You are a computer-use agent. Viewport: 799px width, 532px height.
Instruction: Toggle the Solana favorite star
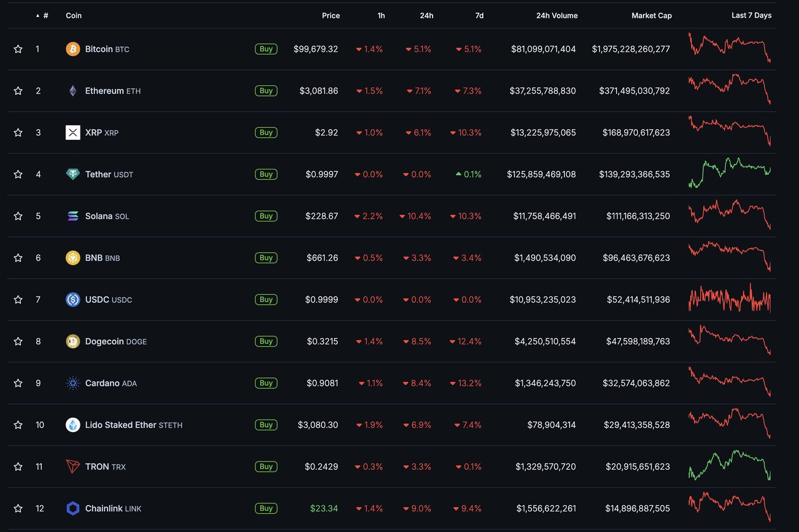point(18,216)
